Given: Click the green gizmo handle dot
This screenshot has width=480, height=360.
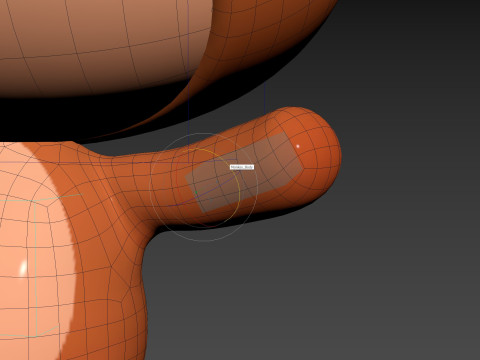Looking at the screenshot, I should coord(196,192).
